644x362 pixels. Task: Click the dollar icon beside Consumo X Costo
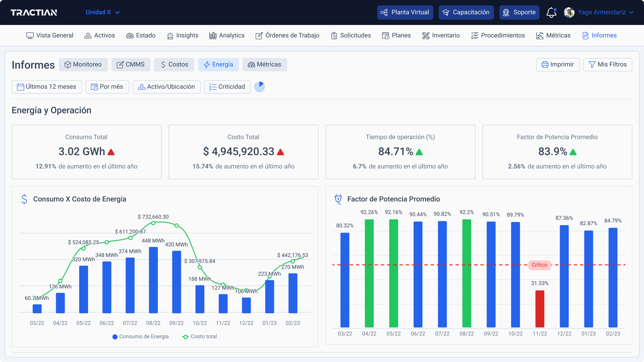[24, 199]
